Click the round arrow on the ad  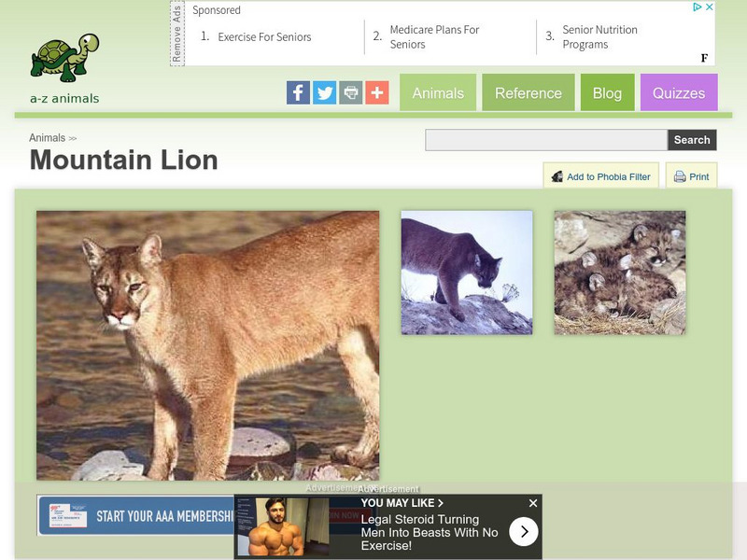pyautogui.click(x=524, y=531)
